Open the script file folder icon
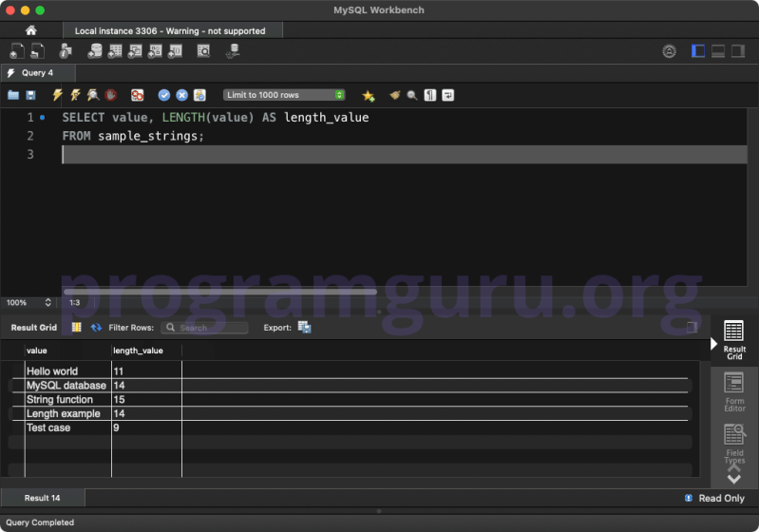 pos(13,95)
